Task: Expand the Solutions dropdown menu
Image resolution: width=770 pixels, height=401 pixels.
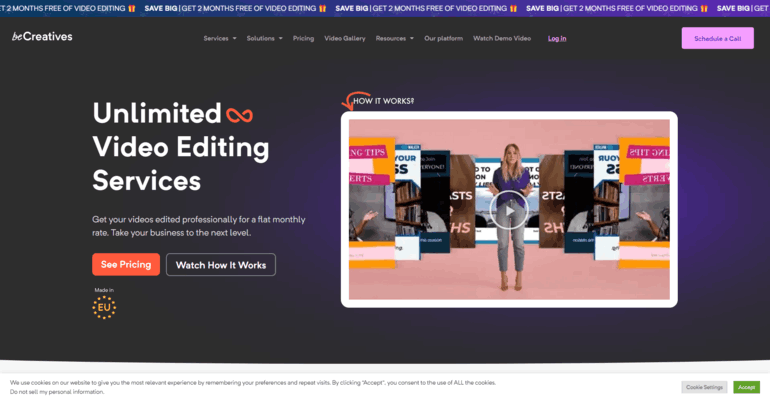Action: click(x=264, y=38)
